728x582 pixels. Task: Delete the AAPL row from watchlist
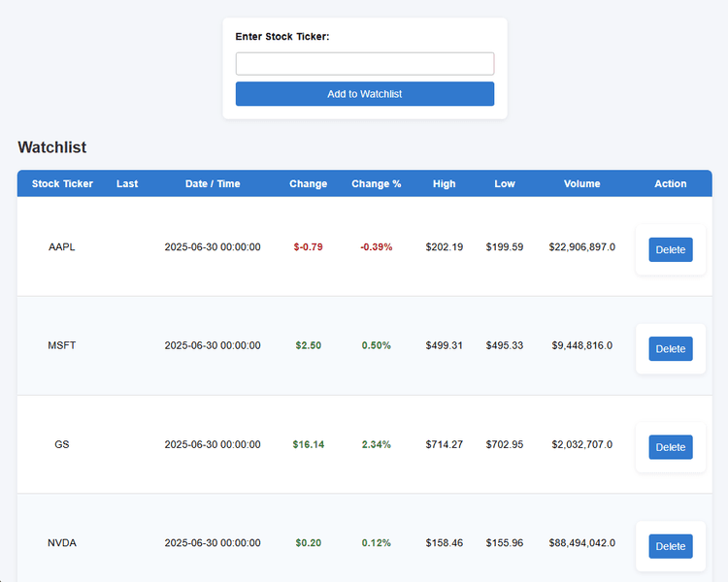coord(671,249)
